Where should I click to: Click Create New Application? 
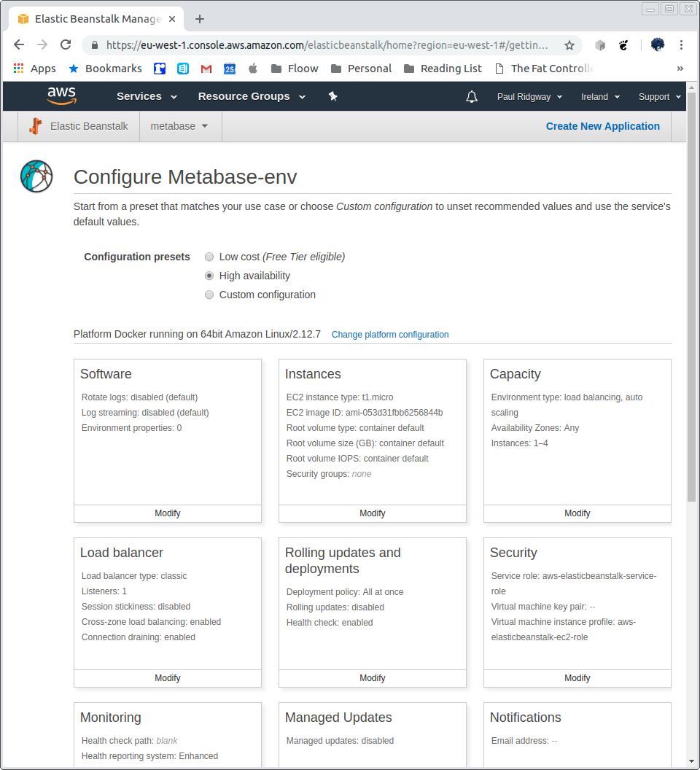[602, 125]
